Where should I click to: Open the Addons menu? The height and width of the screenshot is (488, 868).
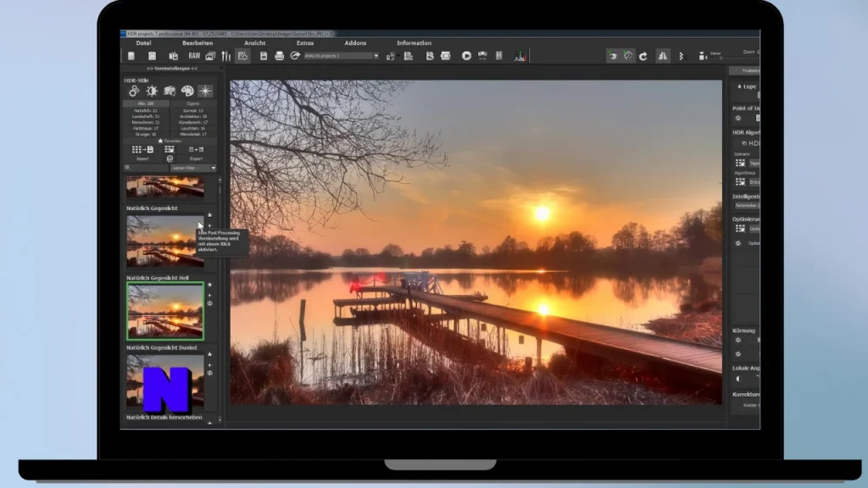355,43
